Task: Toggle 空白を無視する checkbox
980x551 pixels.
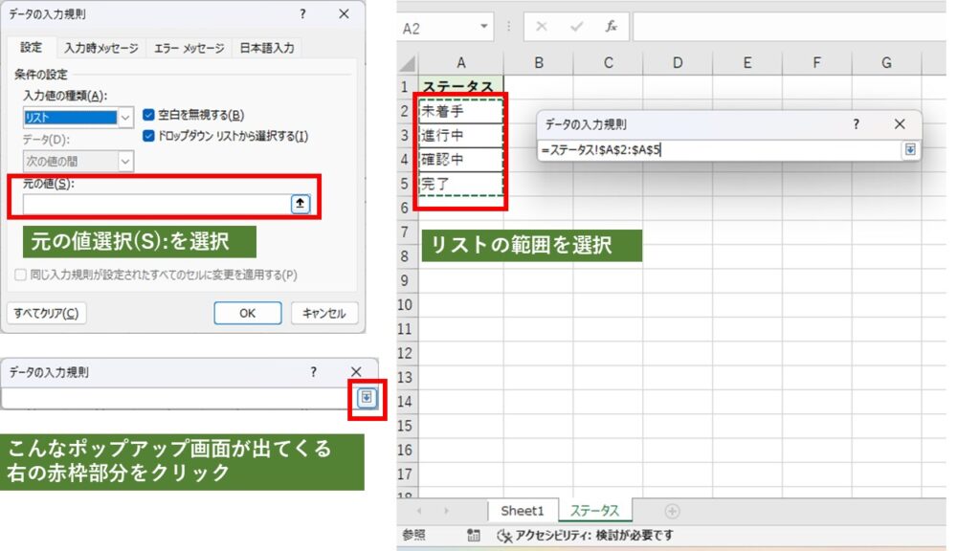Action: (148, 115)
